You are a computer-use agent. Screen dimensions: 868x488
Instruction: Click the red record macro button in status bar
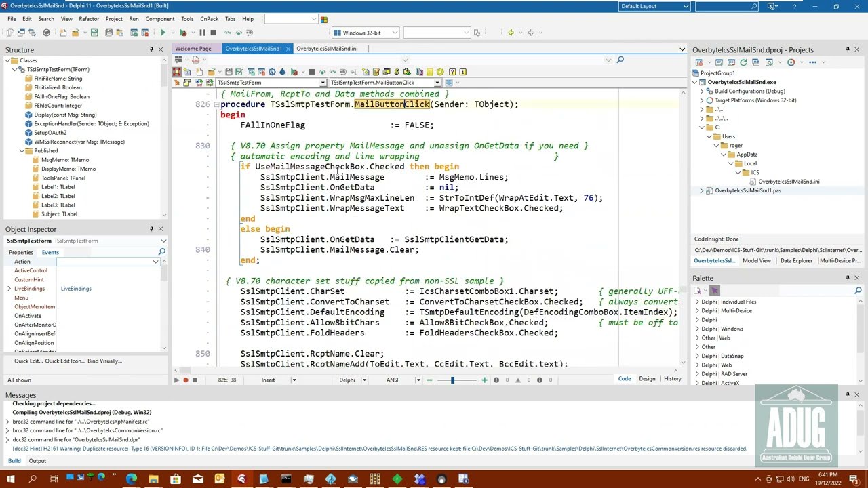(185, 380)
